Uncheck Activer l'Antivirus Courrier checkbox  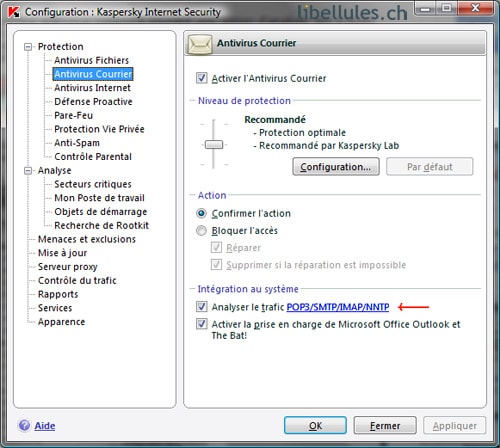[x=202, y=78]
